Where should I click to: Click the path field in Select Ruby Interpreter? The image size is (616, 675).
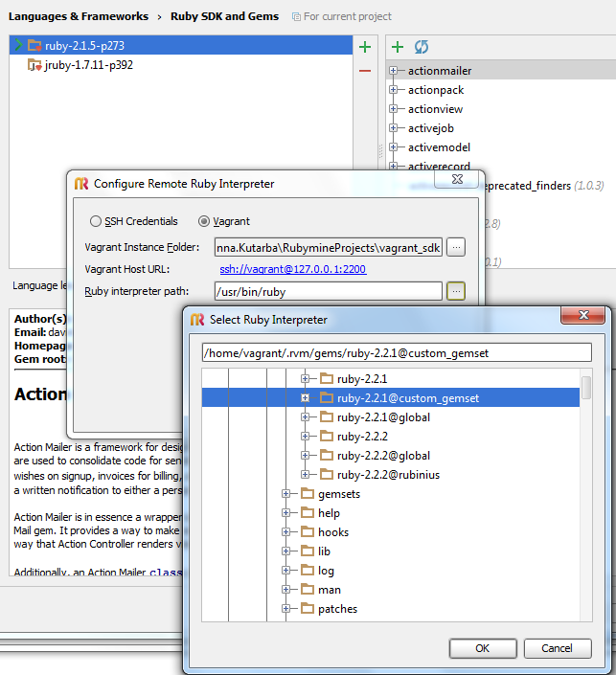point(397,353)
